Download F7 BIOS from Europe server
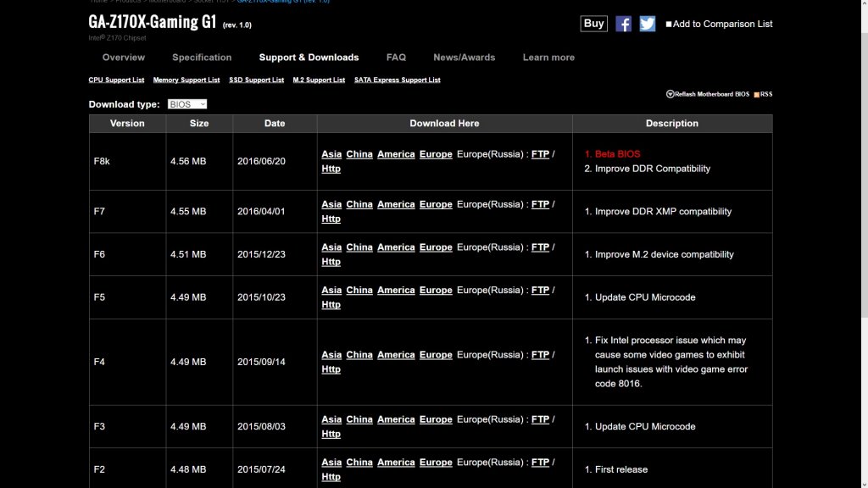868x488 pixels. (436, 205)
